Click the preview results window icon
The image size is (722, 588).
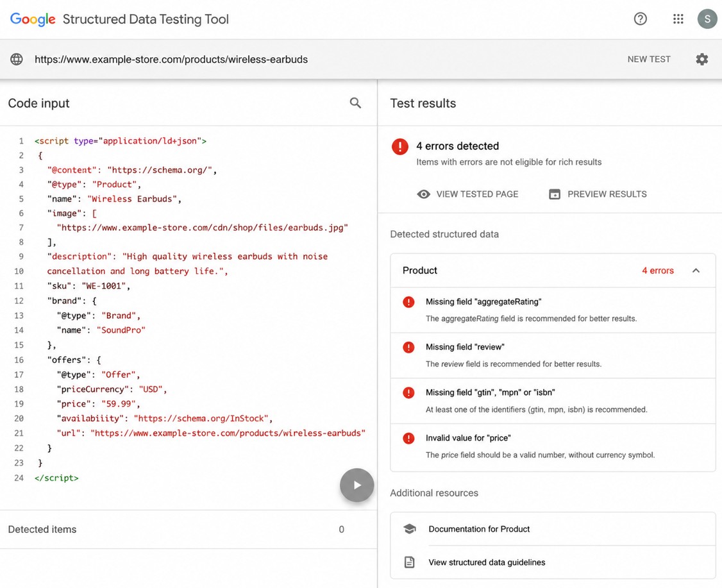(555, 194)
